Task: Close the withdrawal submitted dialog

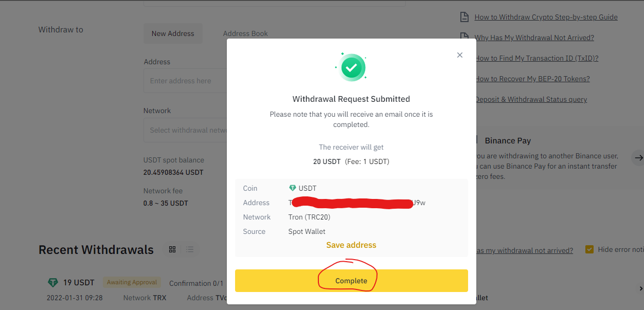Action: (x=460, y=55)
